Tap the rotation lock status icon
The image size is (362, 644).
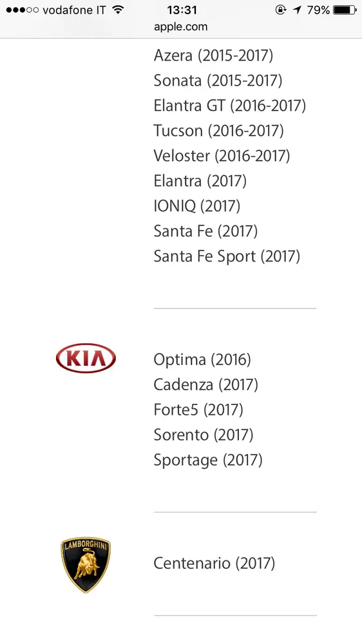click(281, 10)
